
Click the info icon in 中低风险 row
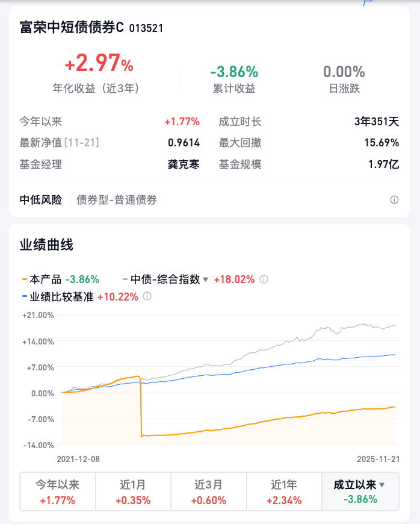(394, 200)
